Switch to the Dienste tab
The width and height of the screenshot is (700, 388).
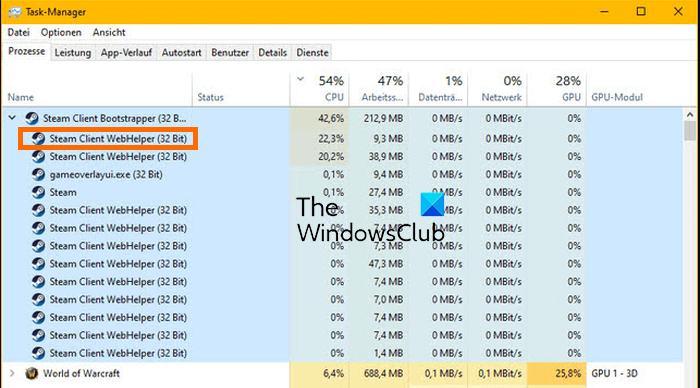pyautogui.click(x=312, y=53)
